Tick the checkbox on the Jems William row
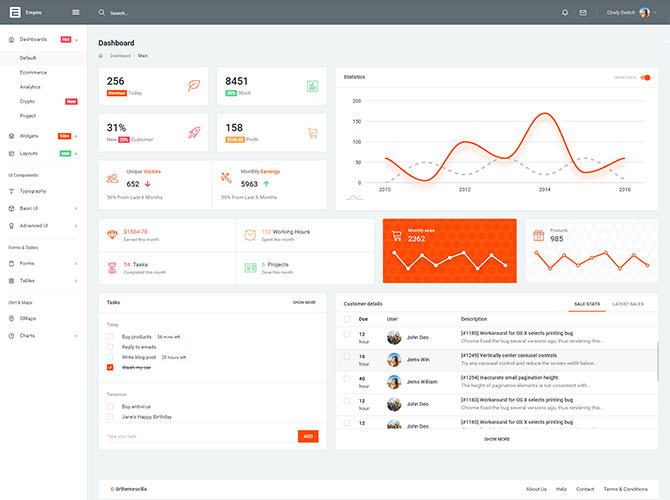The height and width of the screenshot is (500, 670). (347, 379)
